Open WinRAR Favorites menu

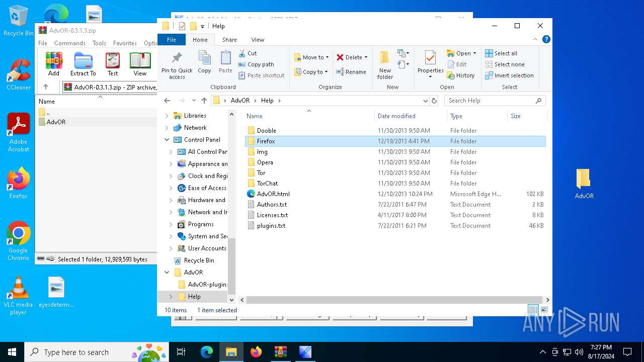click(x=125, y=43)
